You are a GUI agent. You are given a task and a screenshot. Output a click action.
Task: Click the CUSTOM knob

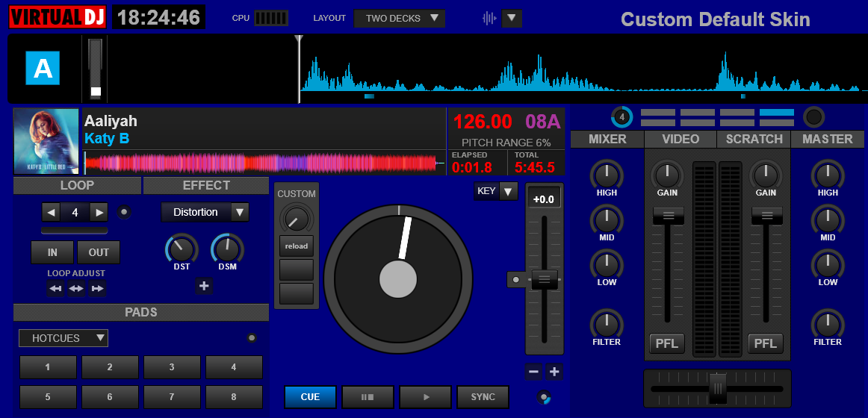[x=296, y=219]
